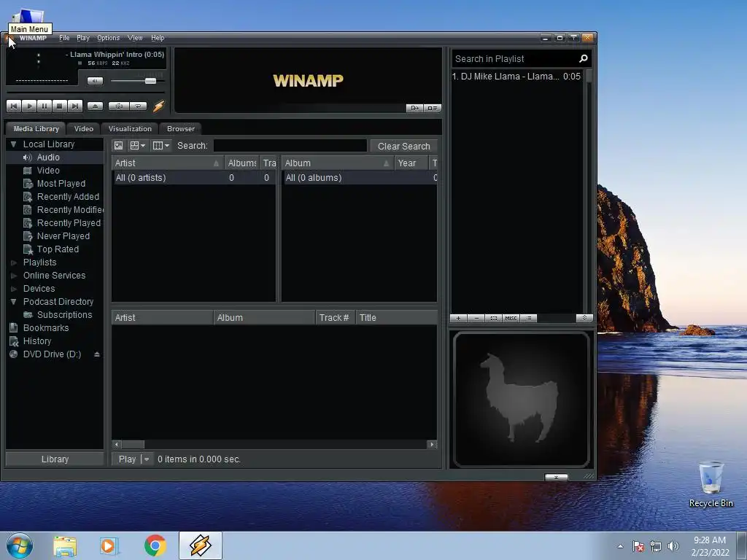Open the Options menu
The height and width of the screenshot is (560, 747).
108,38
